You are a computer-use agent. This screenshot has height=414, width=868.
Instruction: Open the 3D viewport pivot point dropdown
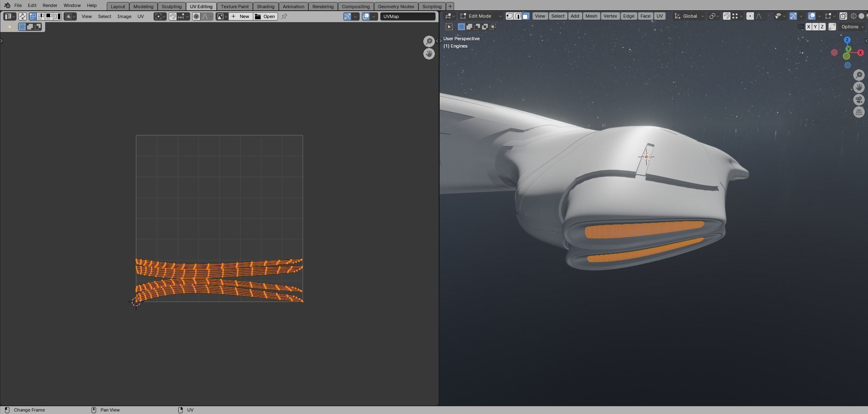pyautogui.click(x=715, y=16)
